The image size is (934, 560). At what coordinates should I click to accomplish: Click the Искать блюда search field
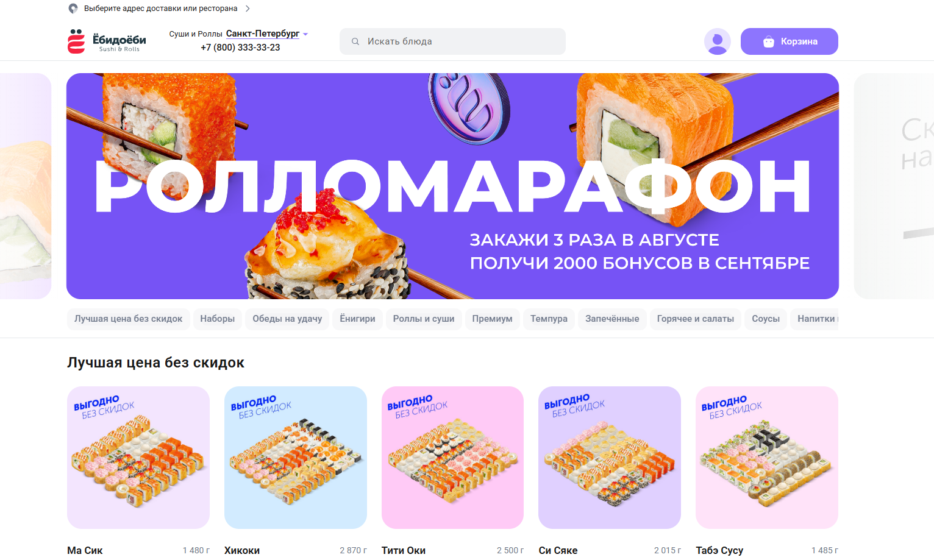point(452,41)
